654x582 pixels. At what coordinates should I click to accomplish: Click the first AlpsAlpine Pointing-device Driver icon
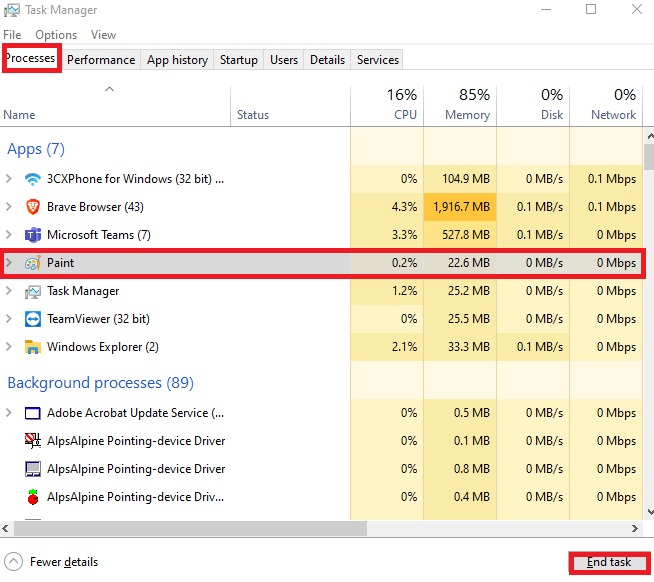(33, 441)
